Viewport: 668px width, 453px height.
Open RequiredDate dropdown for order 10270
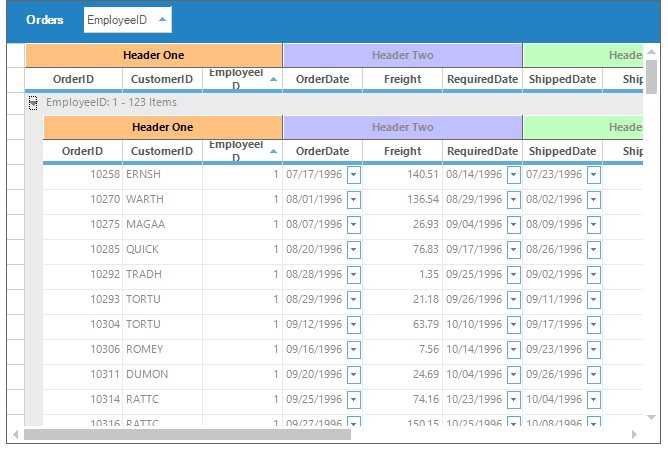514,199
